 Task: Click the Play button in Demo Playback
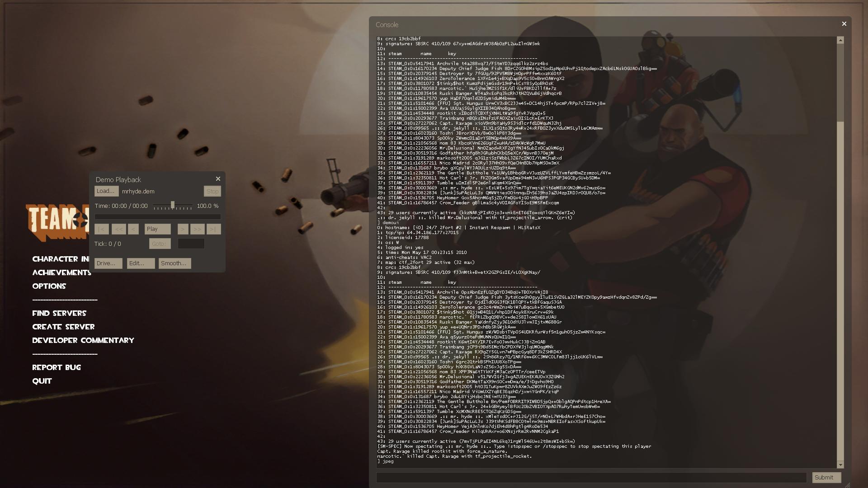point(157,229)
